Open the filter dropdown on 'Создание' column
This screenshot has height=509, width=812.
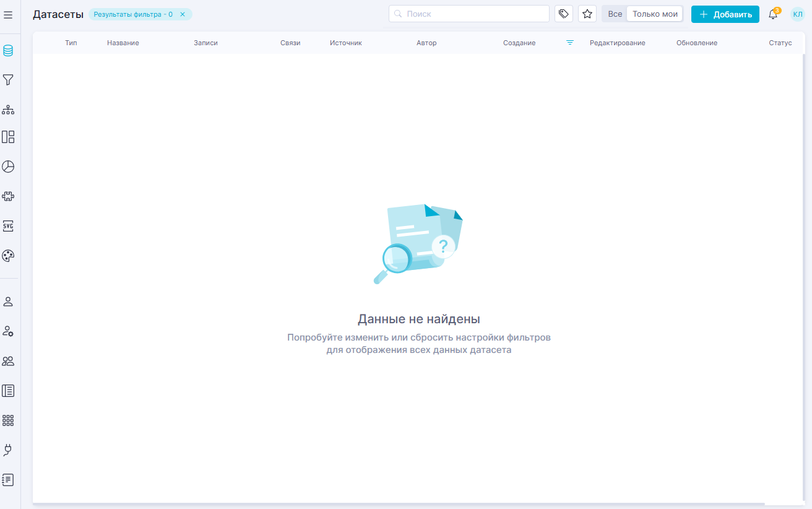[570, 43]
